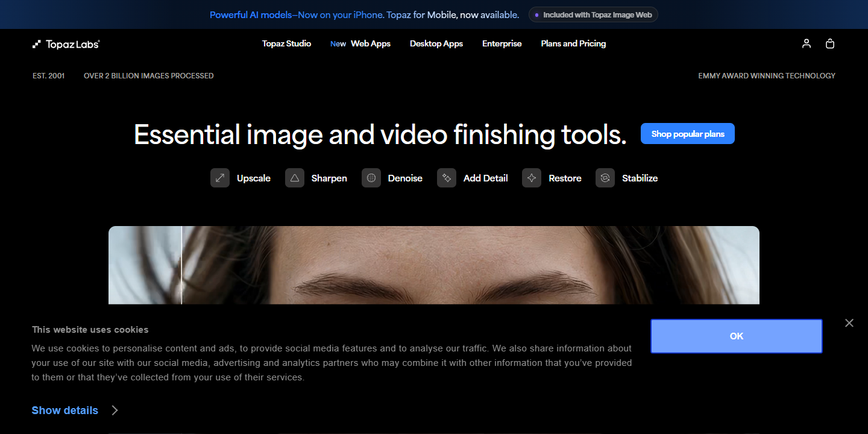Image resolution: width=868 pixels, height=434 pixels.
Task: Click the Topaz for Mobile banner link
Action: [364, 14]
